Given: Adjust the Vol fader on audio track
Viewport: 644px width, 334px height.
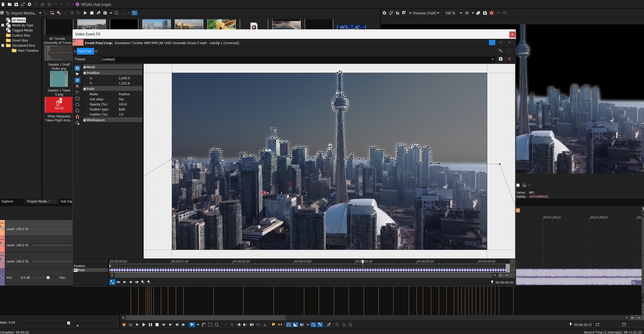Looking at the screenshot, I should (x=48, y=278).
